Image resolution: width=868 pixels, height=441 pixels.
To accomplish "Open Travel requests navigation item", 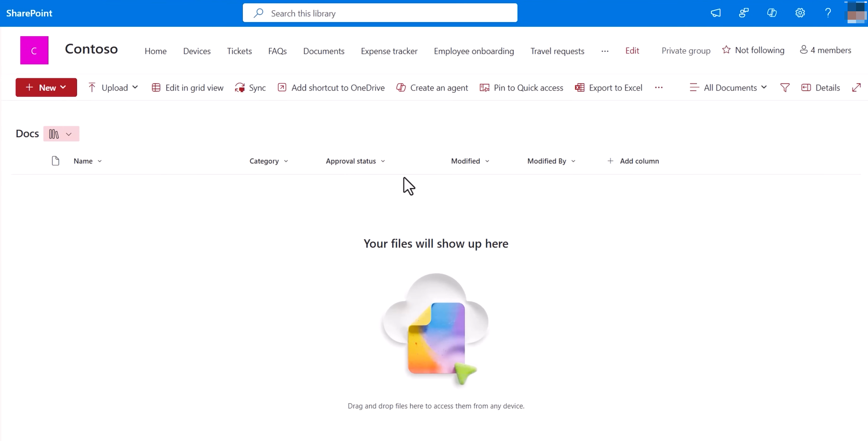I will coord(557,51).
